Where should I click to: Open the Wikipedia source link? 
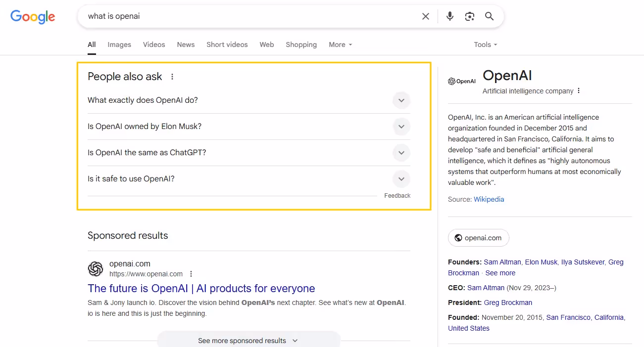click(489, 199)
